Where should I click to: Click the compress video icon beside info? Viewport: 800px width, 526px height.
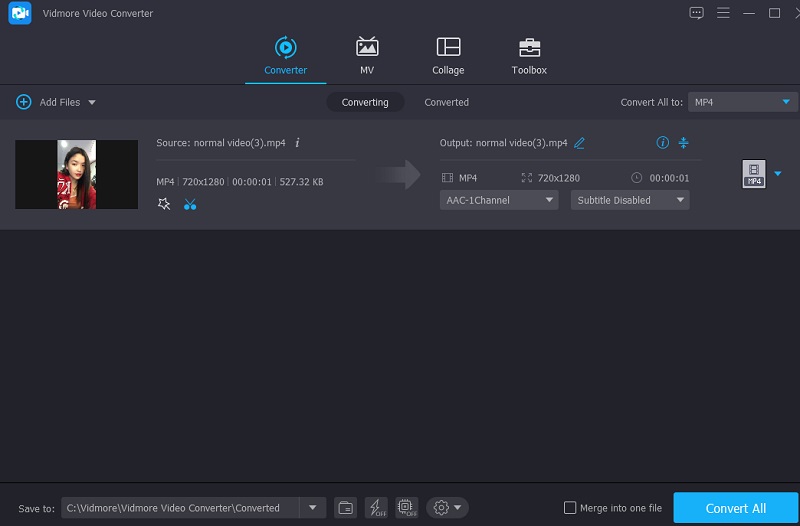click(684, 143)
